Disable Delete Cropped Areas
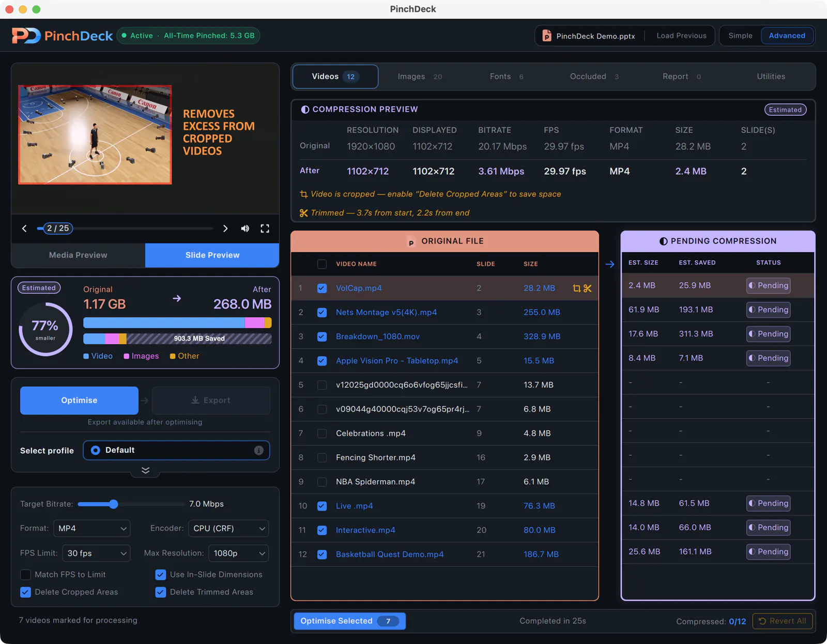Viewport: 827px width, 644px height. [x=25, y=592]
